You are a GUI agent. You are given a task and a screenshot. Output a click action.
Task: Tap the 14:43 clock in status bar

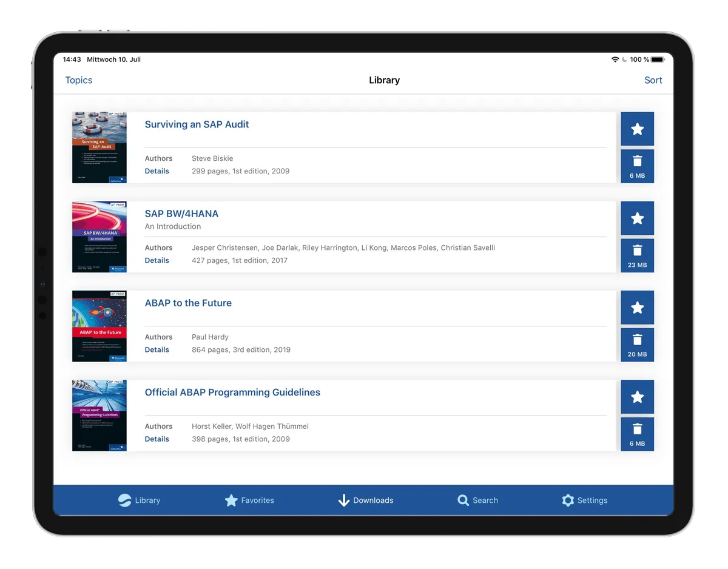[72, 59]
